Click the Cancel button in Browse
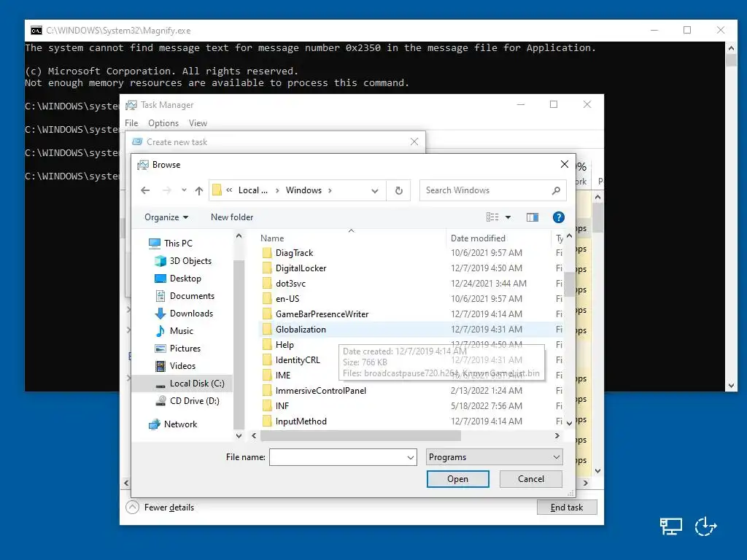Image resolution: width=747 pixels, height=560 pixels. 531,479
